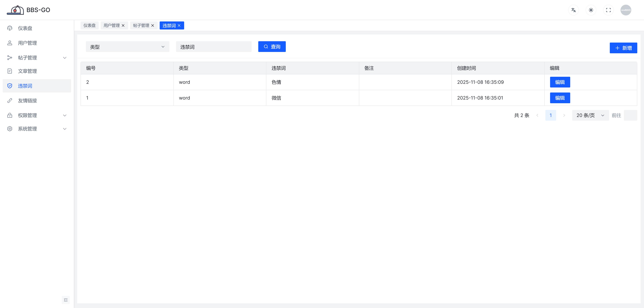Open the 20 条/页 page size dropdown
This screenshot has height=308, width=644.
(590, 115)
